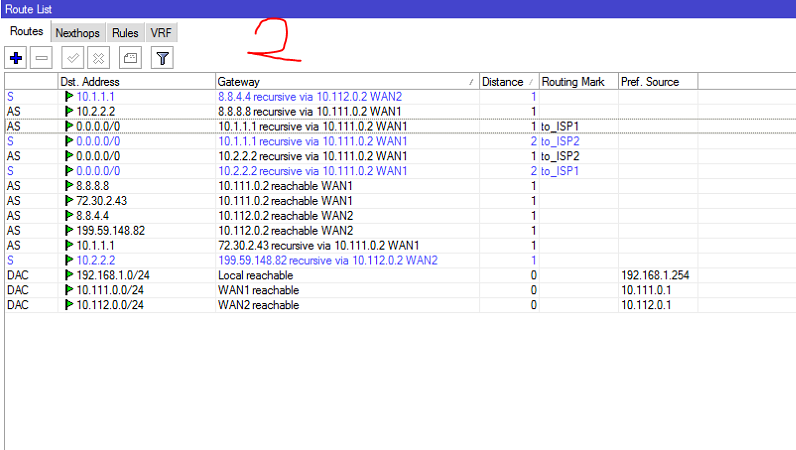This screenshot has width=796, height=450.
Task: Click the minus Remove route button
Action: click(42, 58)
